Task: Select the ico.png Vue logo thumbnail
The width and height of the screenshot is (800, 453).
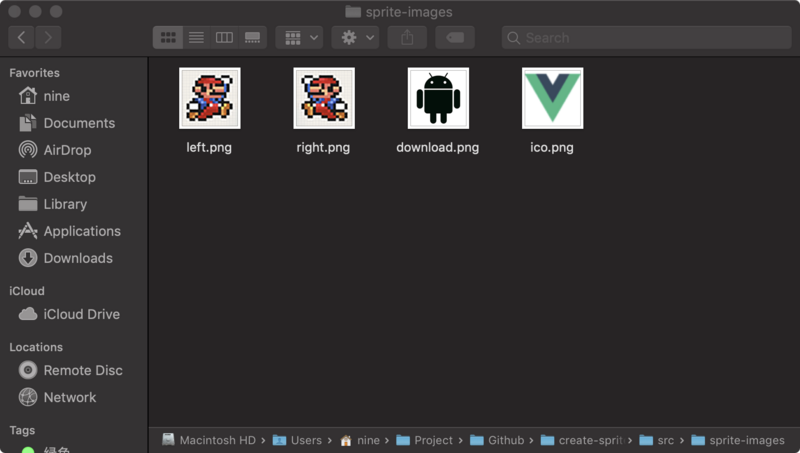Action: 553,98
